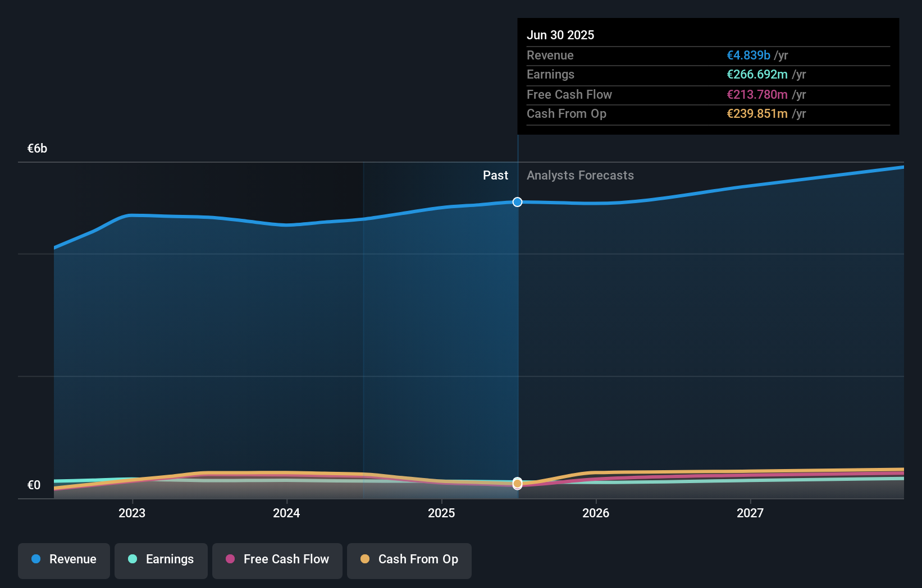The height and width of the screenshot is (588, 922).
Task: Click the Free Cash Flow legend button
Action: (x=277, y=560)
